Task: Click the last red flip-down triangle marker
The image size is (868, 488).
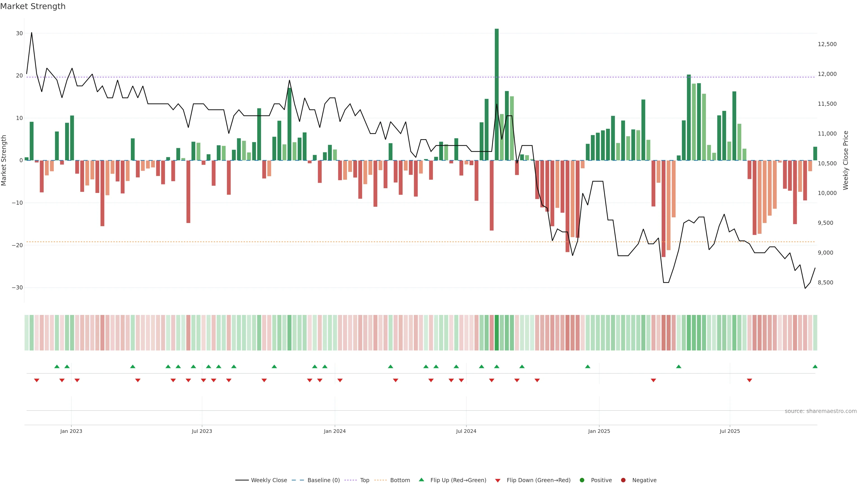Action: 749,380
